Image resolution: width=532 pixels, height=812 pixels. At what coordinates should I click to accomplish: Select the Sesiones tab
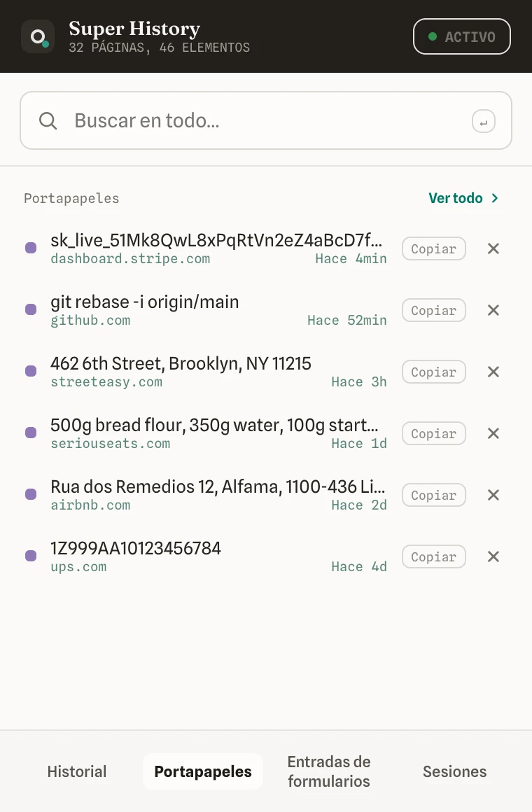[x=454, y=771]
